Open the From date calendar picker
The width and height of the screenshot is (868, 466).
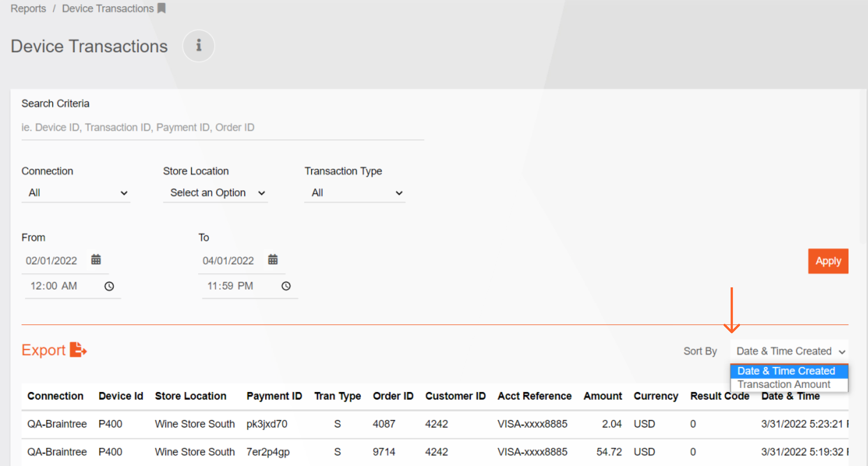96,260
